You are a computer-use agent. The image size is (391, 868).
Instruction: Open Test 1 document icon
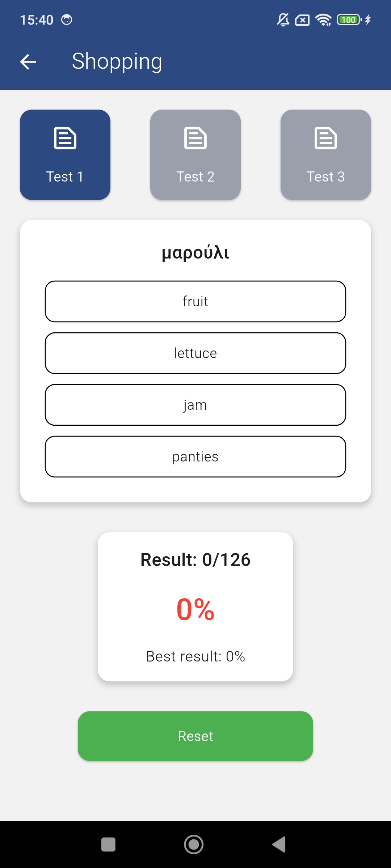click(x=65, y=138)
